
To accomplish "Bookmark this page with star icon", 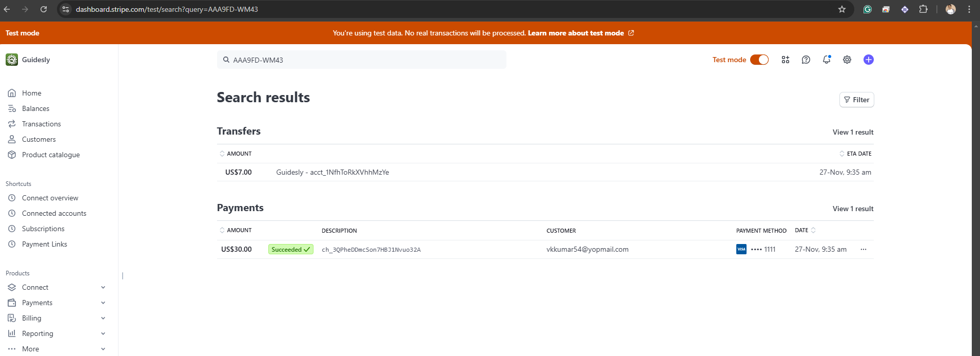I will point(842,9).
